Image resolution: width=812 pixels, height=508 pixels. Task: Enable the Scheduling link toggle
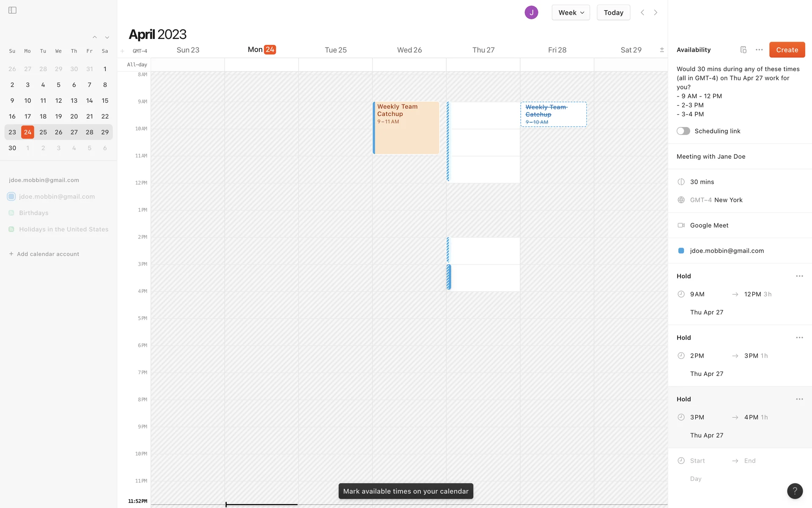[683, 131]
